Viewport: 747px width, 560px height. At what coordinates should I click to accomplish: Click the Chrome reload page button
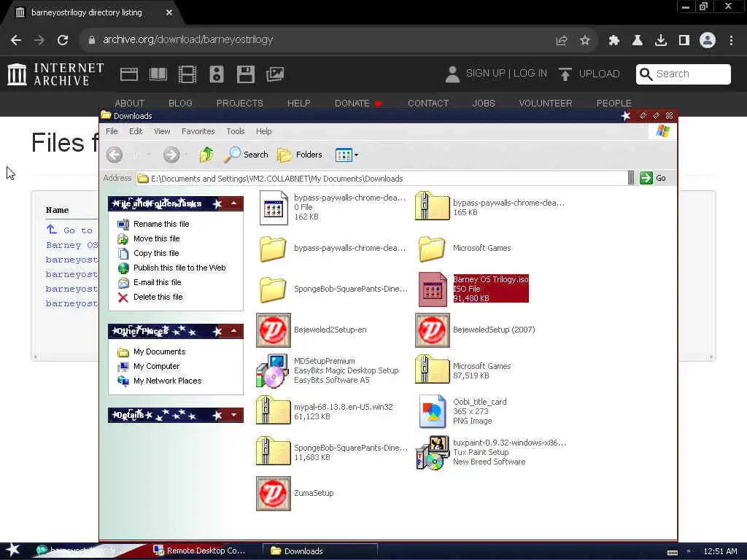click(x=63, y=40)
